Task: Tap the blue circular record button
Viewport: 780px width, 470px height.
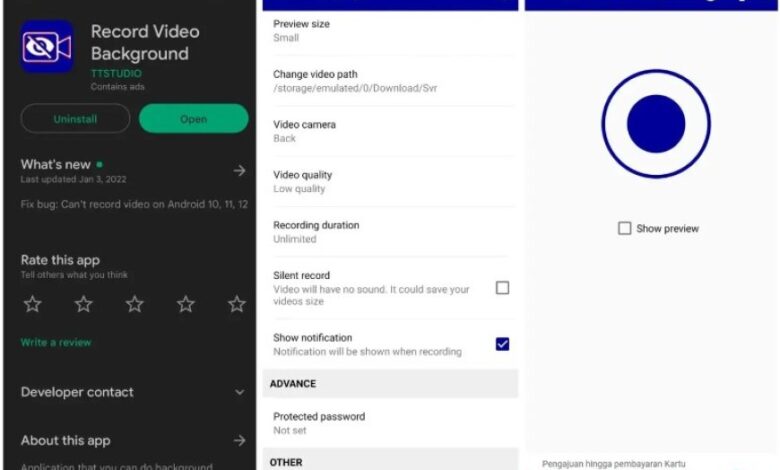Action: 656,124
